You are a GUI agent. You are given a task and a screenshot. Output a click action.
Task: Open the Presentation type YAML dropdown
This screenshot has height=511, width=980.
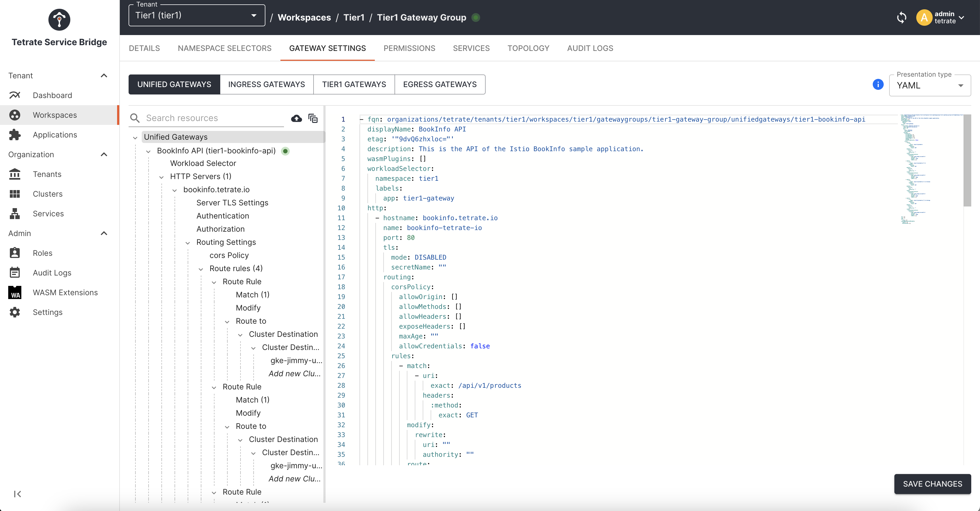pyautogui.click(x=930, y=85)
